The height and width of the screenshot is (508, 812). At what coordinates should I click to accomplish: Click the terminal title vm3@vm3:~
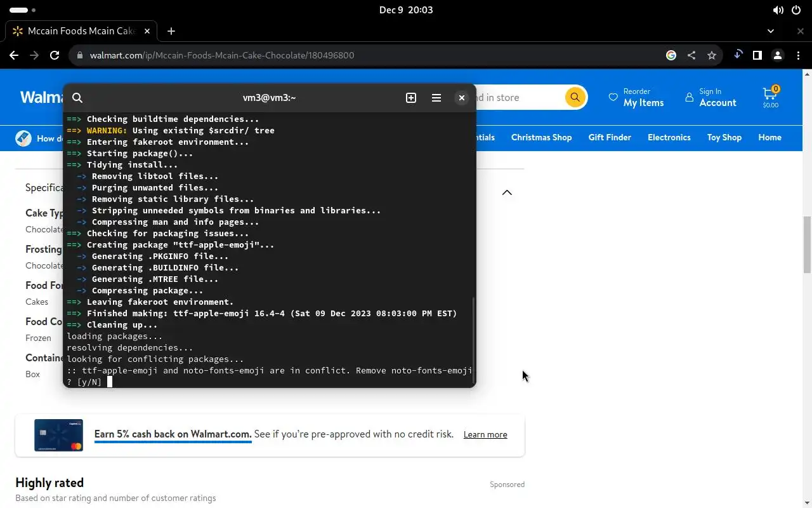[270, 98]
